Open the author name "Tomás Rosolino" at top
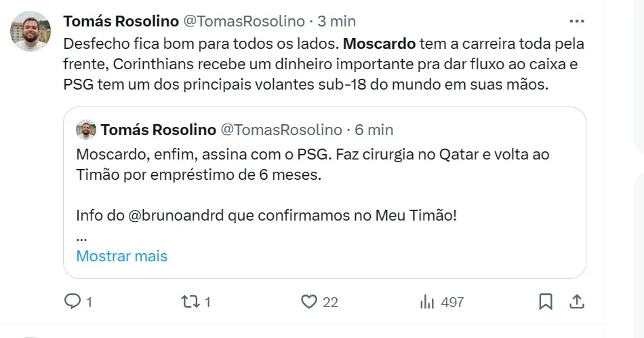Image resolution: width=644 pixels, height=338 pixels. 120,21
